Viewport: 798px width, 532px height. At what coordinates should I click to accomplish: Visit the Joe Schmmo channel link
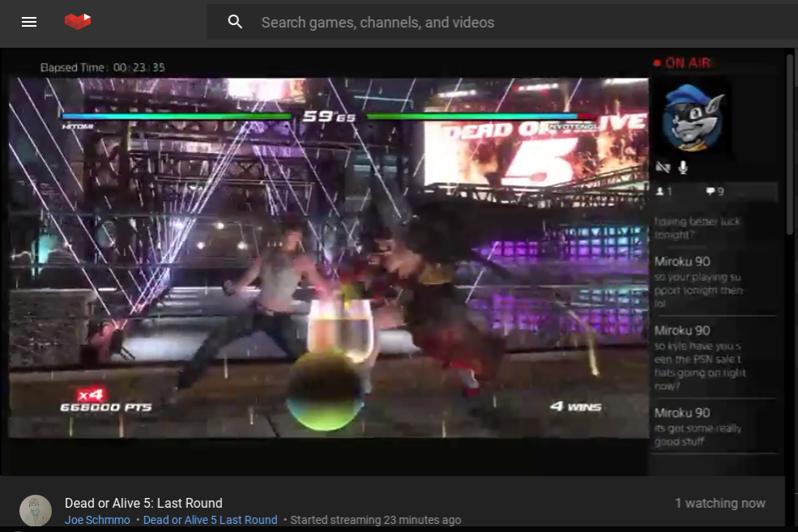(97, 520)
